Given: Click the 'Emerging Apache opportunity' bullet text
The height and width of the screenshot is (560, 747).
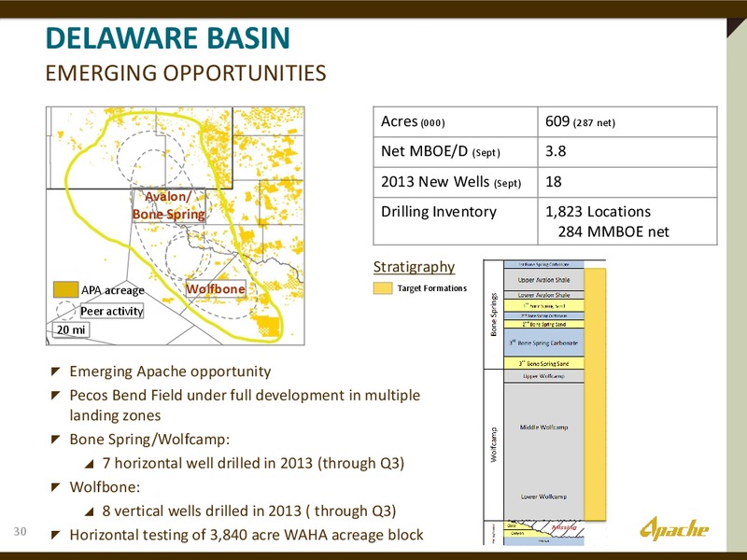Looking at the screenshot, I should click(170, 371).
